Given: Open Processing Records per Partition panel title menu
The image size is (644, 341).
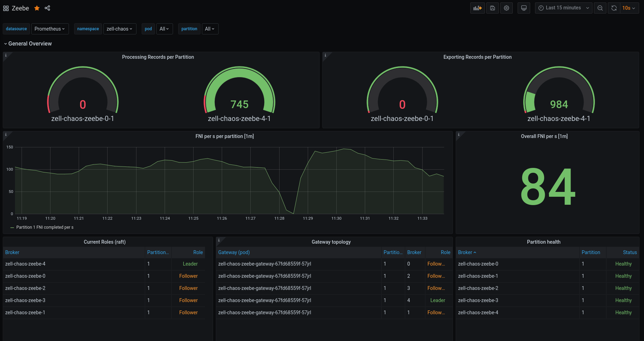Looking at the screenshot, I should tap(158, 57).
